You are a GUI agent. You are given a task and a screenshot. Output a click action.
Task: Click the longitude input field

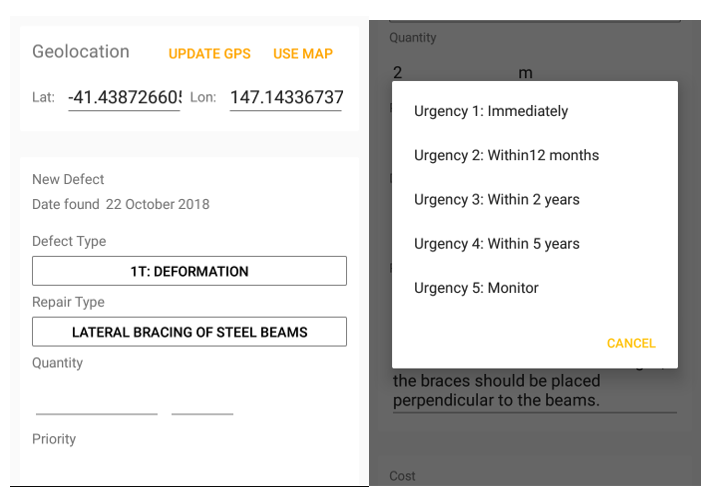286,98
